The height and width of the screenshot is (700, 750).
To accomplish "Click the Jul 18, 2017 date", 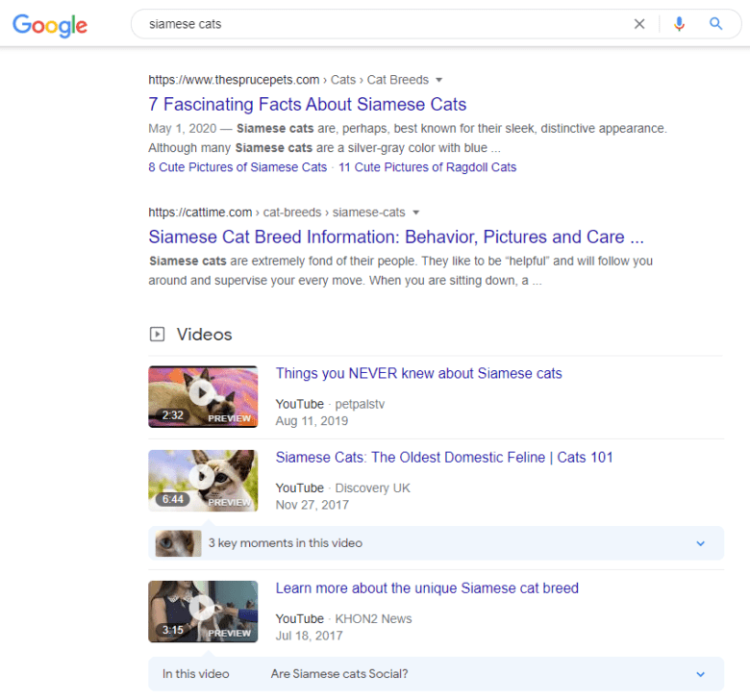I will coord(309,636).
